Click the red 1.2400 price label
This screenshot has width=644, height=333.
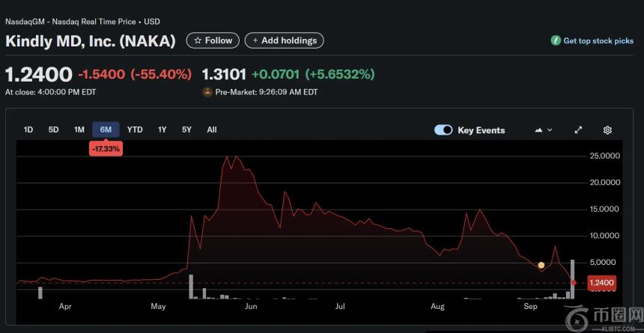point(601,283)
